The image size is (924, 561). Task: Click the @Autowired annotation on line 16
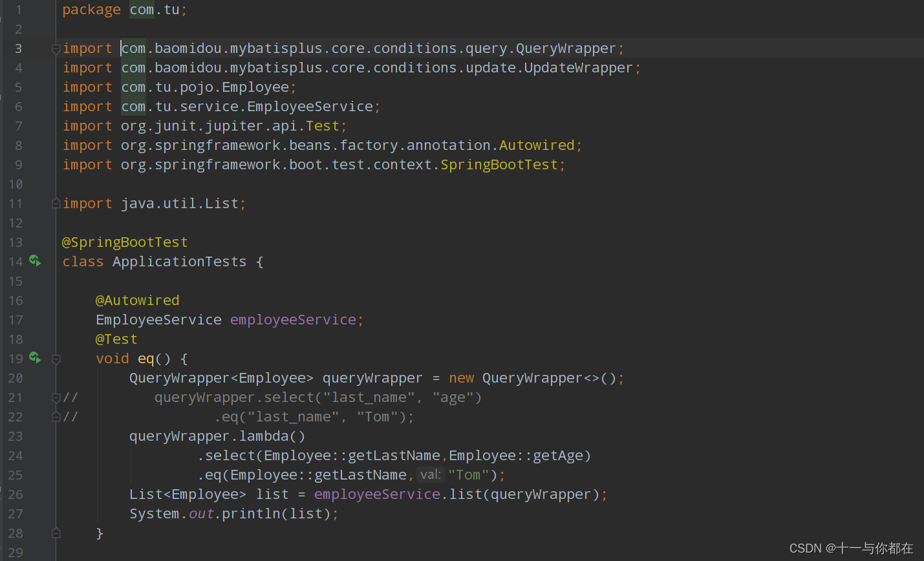tap(138, 301)
